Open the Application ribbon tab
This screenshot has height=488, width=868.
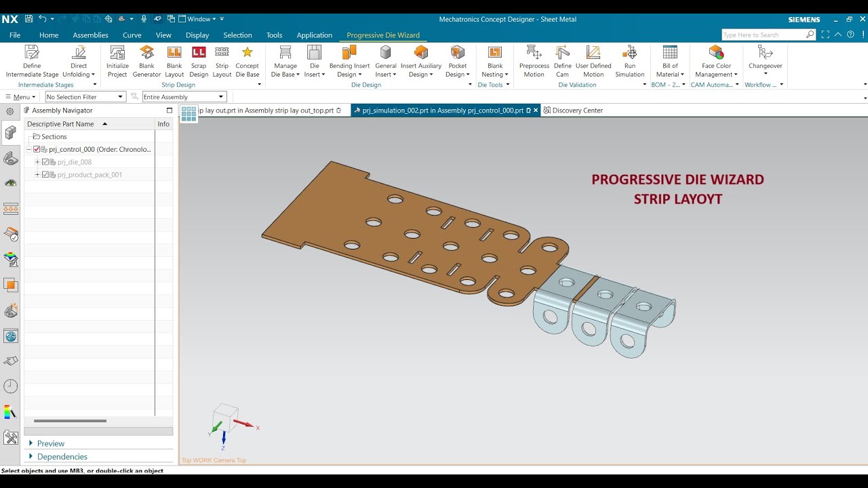tap(315, 35)
